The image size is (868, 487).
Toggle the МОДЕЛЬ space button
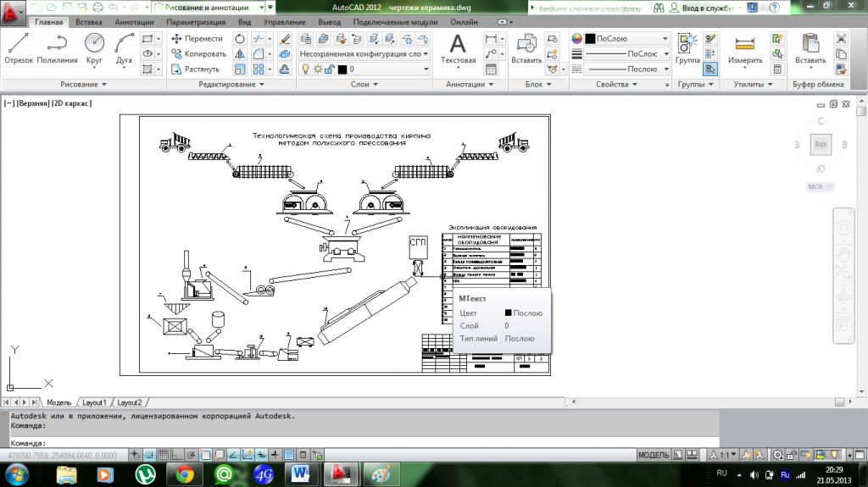(654, 455)
